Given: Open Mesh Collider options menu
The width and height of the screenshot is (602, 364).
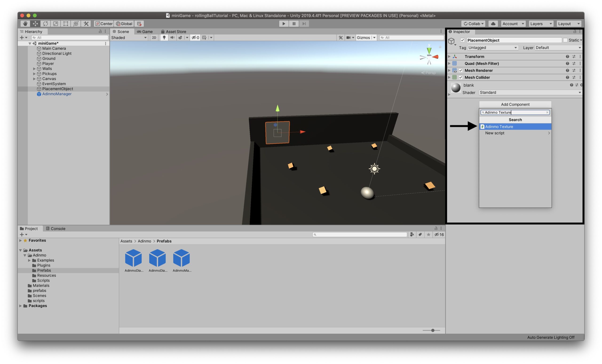Looking at the screenshot, I should click(x=580, y=77).
